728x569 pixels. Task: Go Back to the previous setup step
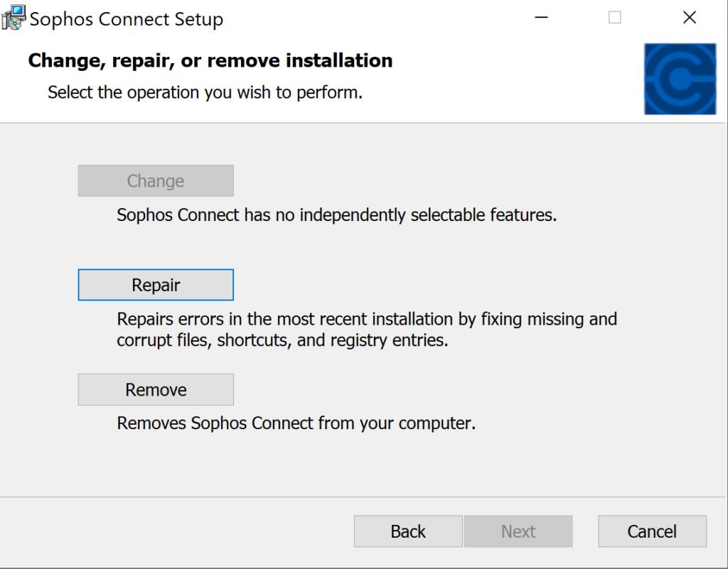click(408, 531)
